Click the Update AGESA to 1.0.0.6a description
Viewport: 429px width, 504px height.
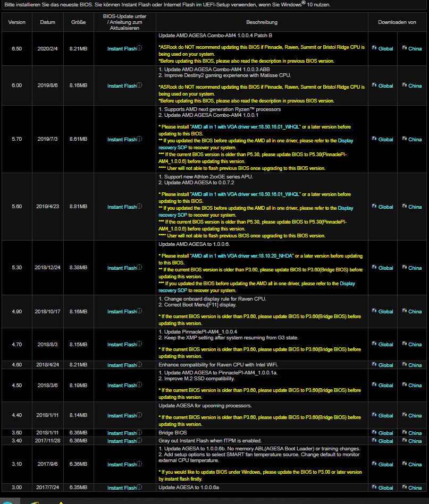click(x=189, y=488)
